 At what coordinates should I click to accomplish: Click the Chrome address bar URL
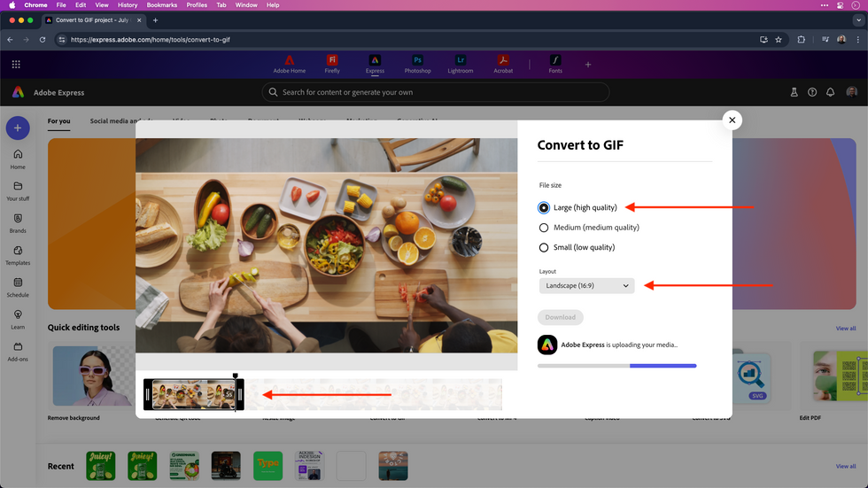(x=150, y=39)
